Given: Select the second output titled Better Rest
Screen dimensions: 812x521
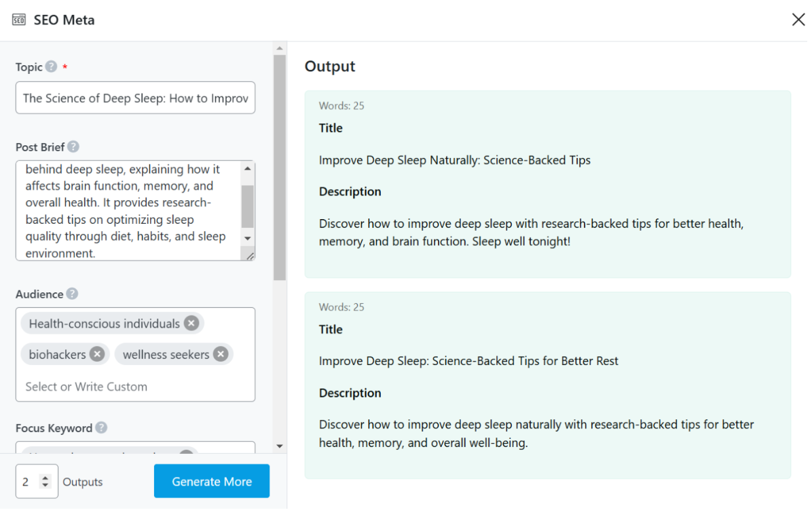Looking at the screenshot, I should click(x=547, y=385).
